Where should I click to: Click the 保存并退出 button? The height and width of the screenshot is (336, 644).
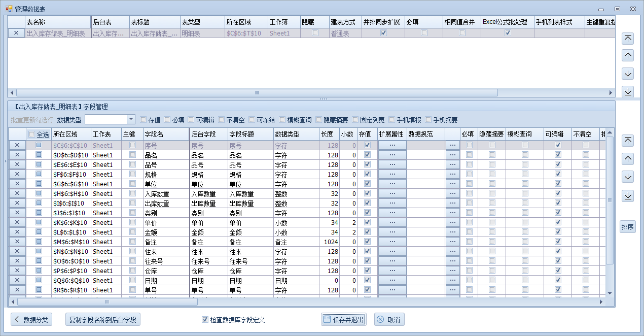[343, 320]
